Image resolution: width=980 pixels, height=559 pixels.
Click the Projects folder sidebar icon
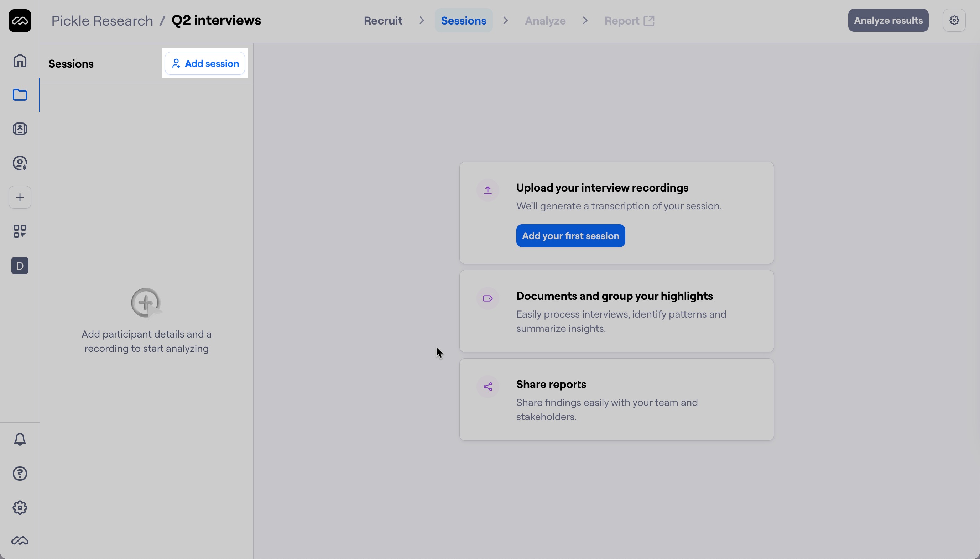click(20, 95)
